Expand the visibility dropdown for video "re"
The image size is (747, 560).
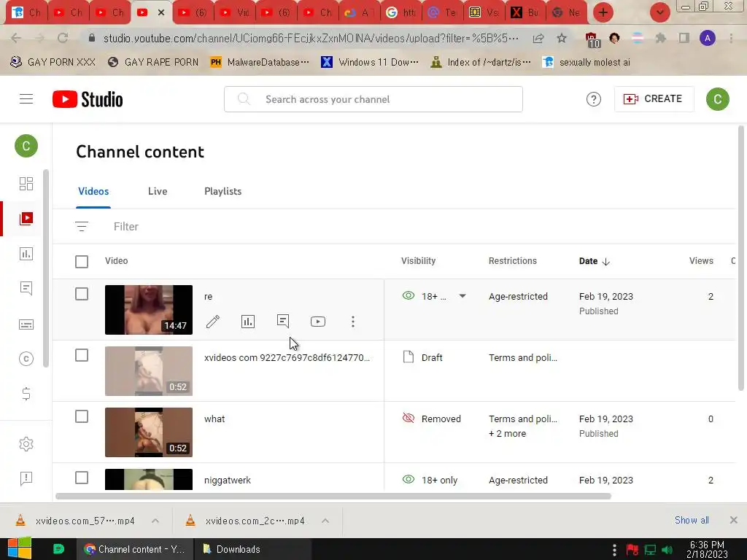[462, 296]
